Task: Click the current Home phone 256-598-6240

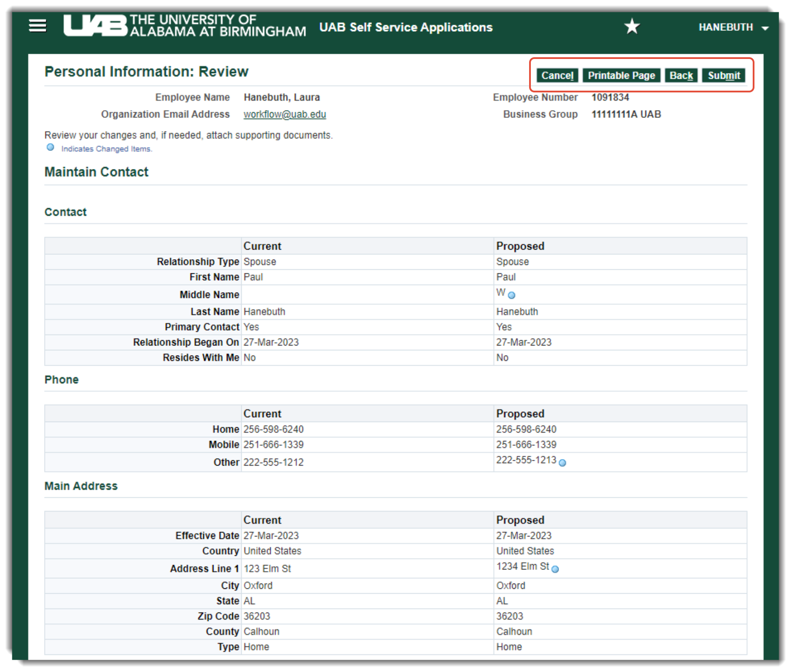Action: pos(273,430)
